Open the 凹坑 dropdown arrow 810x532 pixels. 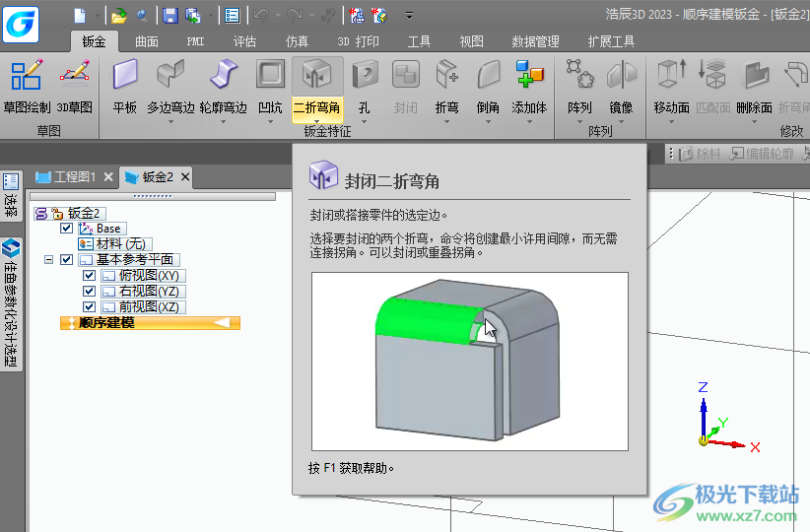coord(270,122)
